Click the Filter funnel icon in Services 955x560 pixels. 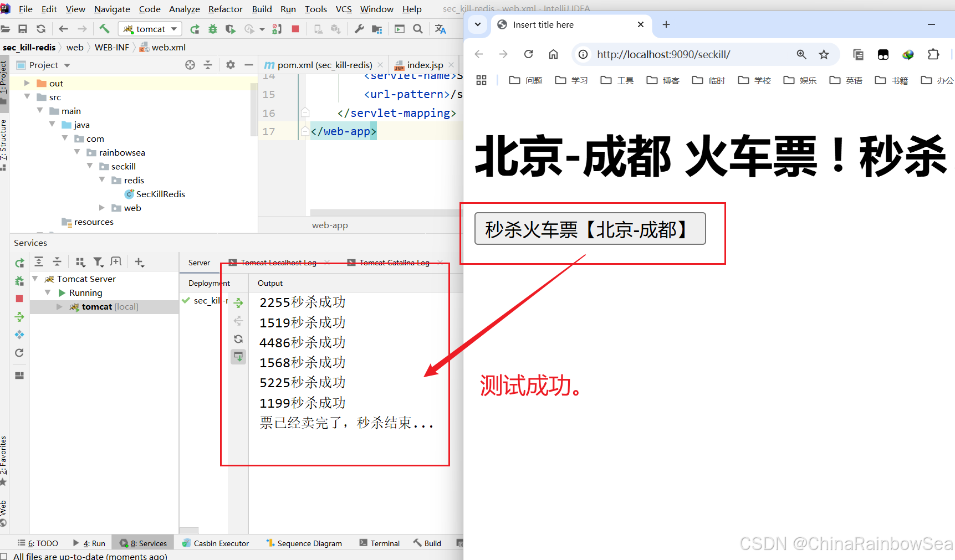coord(98,261)
